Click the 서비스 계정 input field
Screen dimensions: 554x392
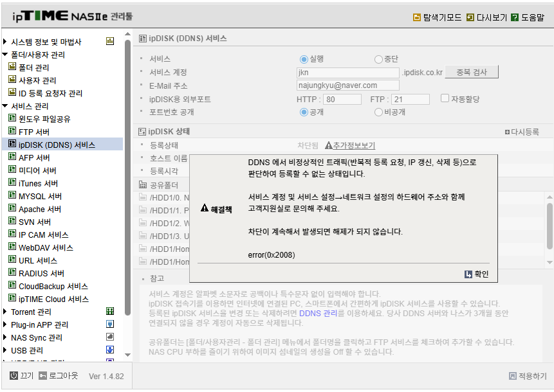(348, 73)
